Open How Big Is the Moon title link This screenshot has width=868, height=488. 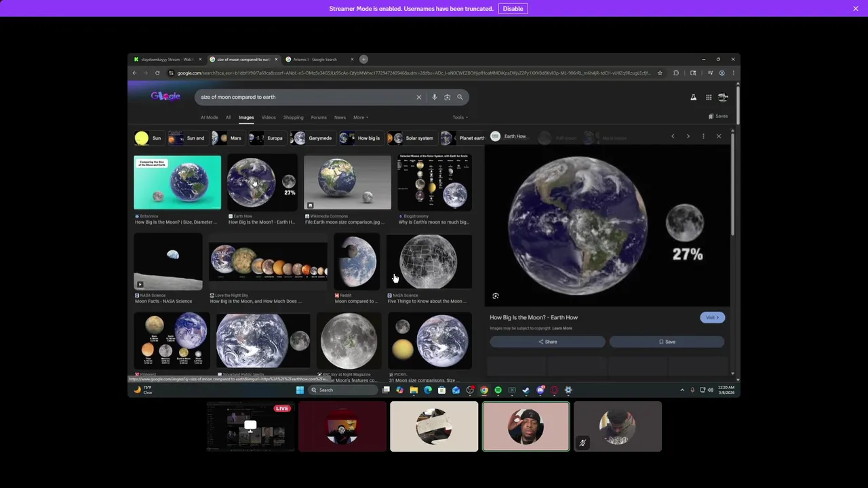click(534, 317)
